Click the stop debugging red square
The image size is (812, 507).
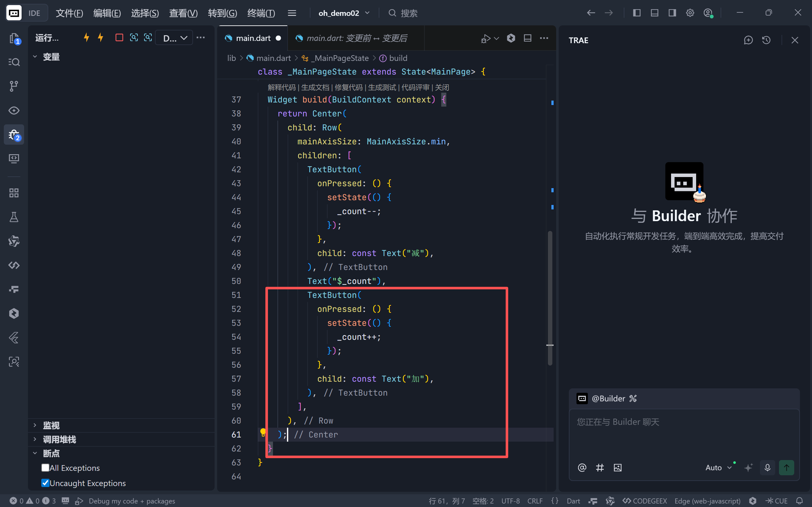click(x=119, y=37)
